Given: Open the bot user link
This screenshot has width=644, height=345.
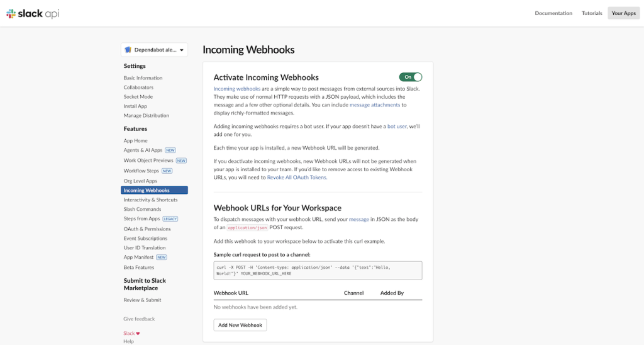Looking at the screenshot, I should pyautogui.click(x=397, y=127).
